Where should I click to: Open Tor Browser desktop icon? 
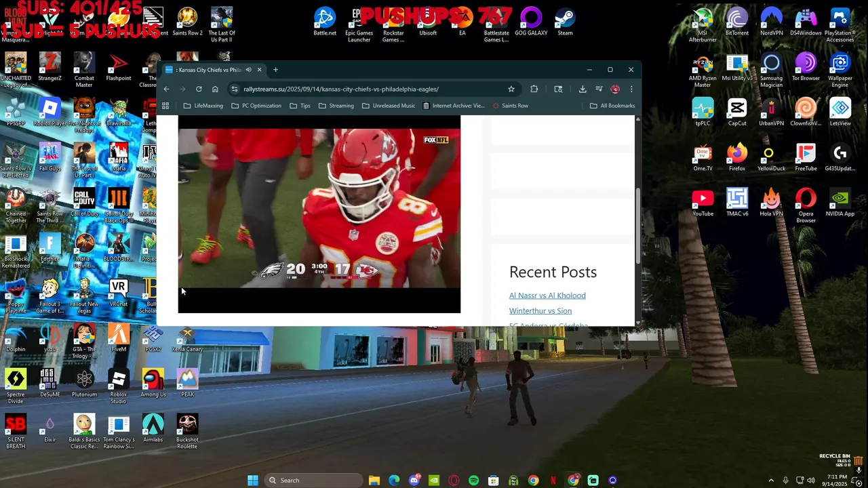(806, 67)
